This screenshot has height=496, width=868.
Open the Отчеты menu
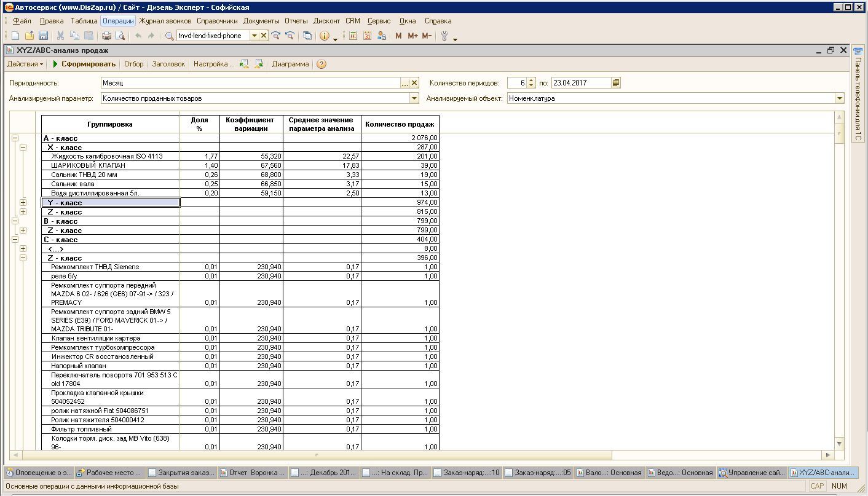(296, 21)
